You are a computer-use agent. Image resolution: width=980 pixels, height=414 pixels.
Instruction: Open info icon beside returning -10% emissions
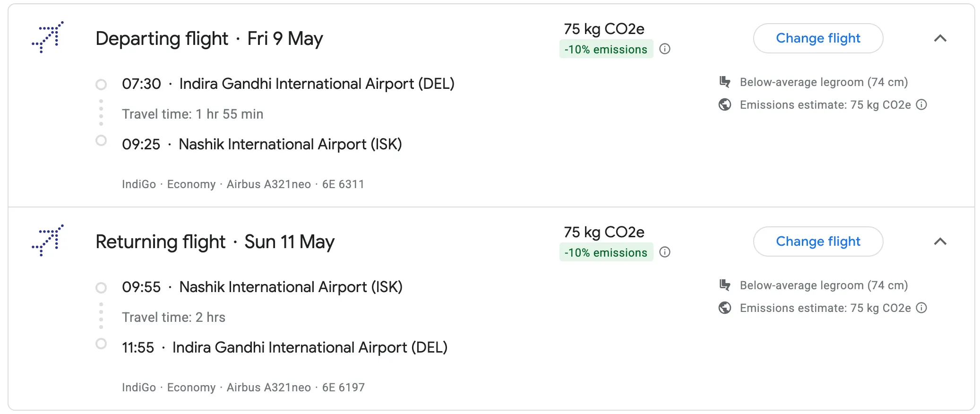(x=665, y=252)
